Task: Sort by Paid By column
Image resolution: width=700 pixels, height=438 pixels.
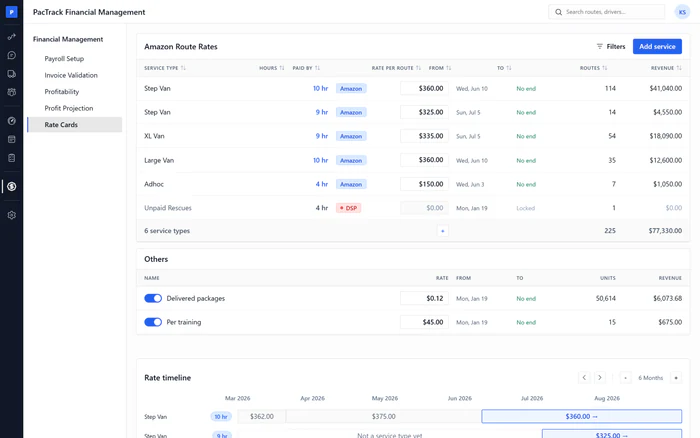Action: pyautogui.click(x=306, y=68)
